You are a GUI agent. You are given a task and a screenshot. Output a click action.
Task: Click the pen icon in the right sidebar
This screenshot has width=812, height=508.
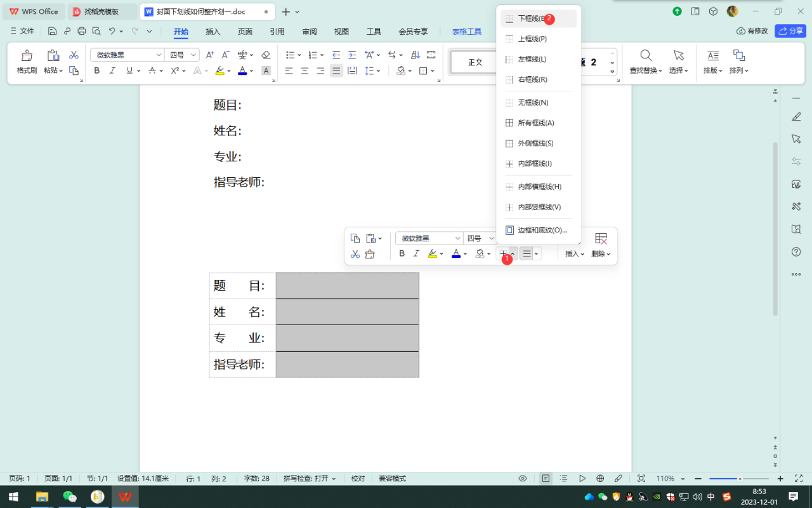[796, 116]
